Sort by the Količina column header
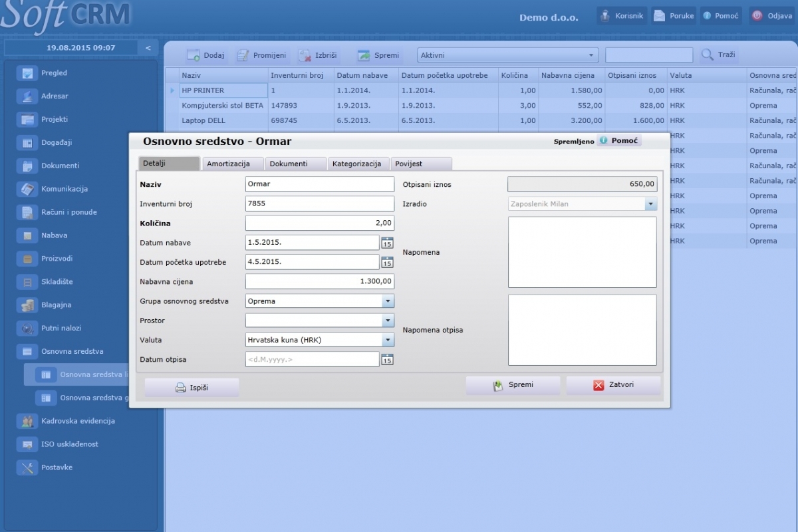 click(x=518, y=75)
